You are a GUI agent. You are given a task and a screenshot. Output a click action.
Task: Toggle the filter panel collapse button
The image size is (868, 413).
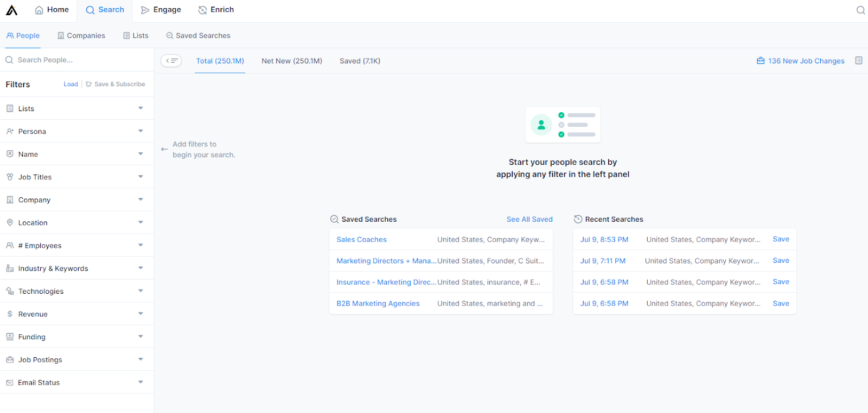pyautogui.click(x=171, y=61)
